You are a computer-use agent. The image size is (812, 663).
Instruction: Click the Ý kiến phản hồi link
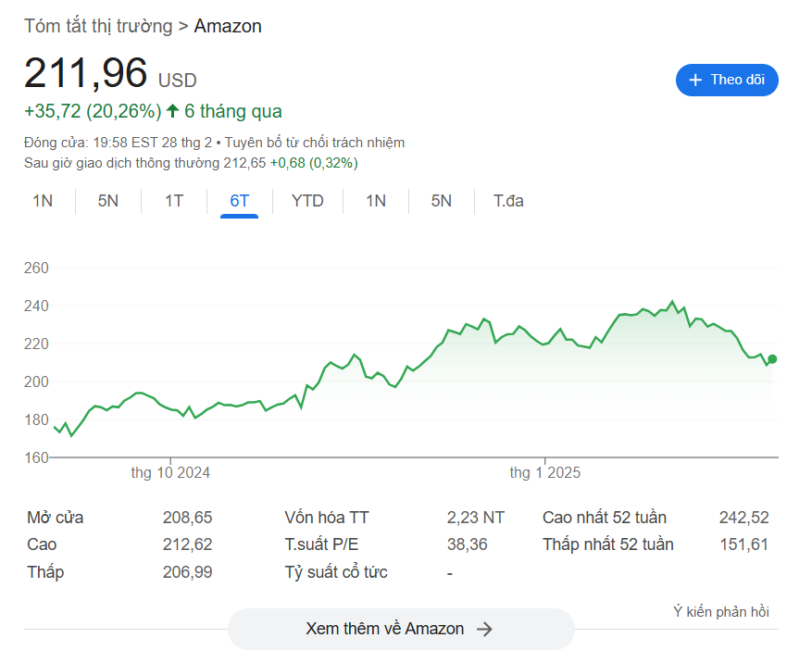coord(720,611)
